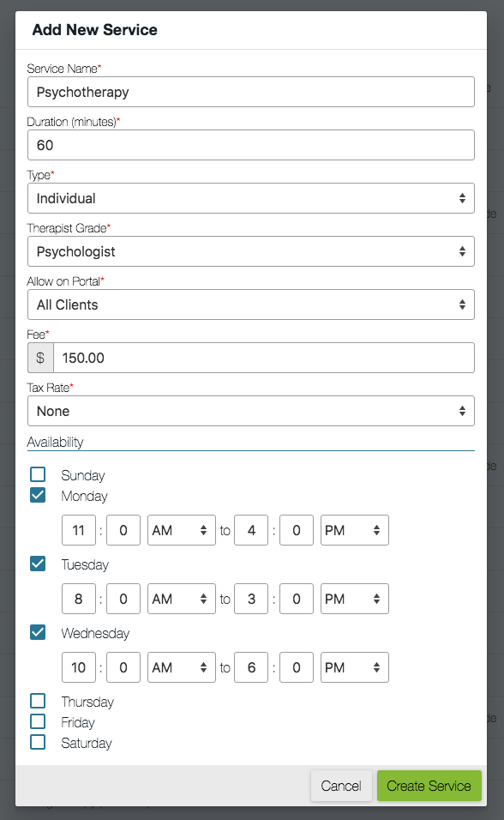Uncheck the Wednesday availability checkbox

(38, 632)
